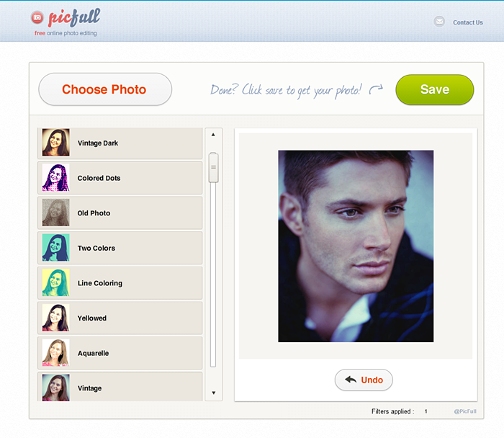504x438 pixels.
Task: Undo the last applied filter
Action: coord(364,380)
